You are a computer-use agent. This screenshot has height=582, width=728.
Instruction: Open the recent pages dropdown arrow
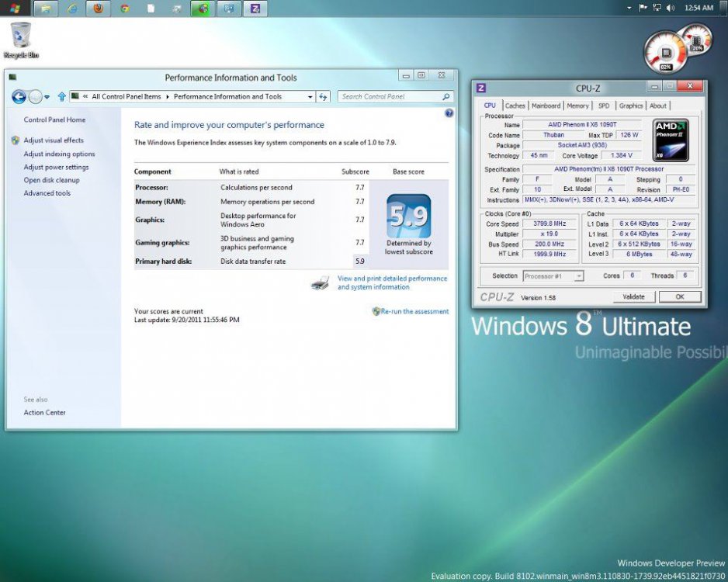pyautogui.click(x=47, y=97)
